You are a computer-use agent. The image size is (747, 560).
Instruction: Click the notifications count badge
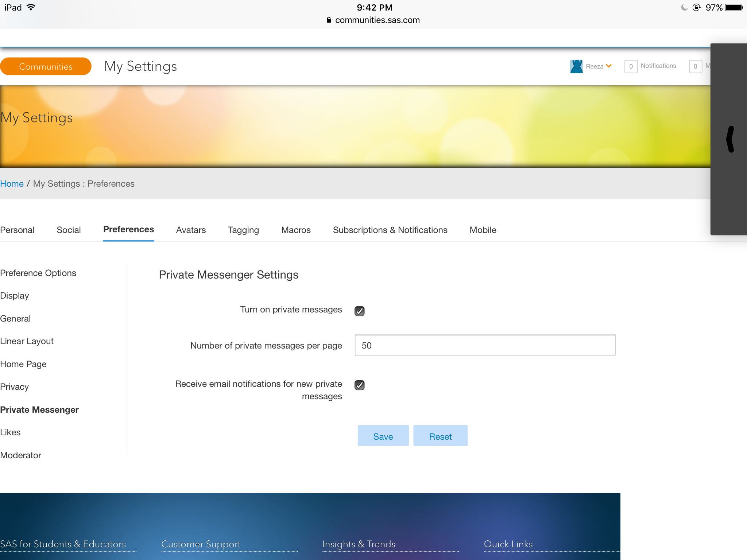tap(631, 66)
